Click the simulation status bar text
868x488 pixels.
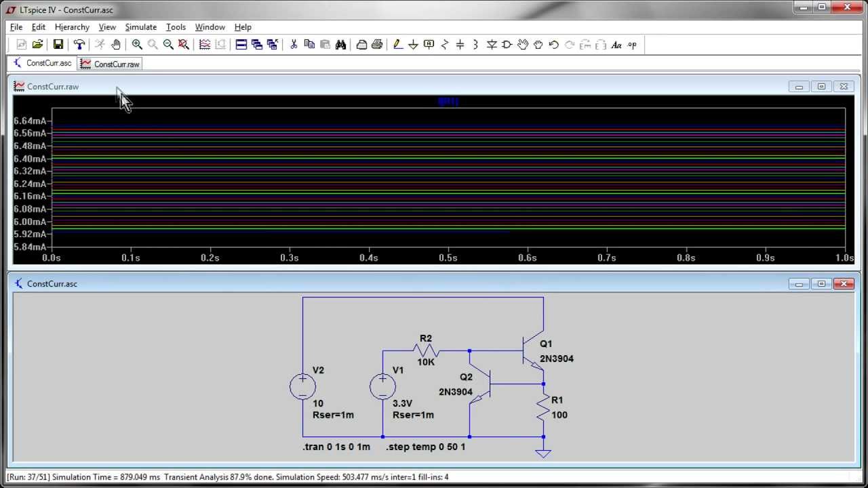click(x=228, y=477)
